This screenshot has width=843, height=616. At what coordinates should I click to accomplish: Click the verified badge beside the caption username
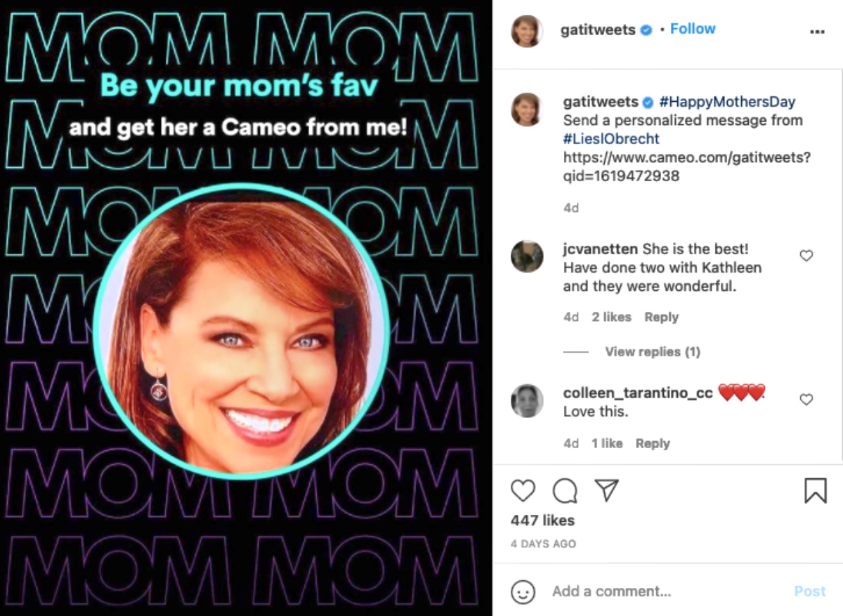[x=648, y=103]
